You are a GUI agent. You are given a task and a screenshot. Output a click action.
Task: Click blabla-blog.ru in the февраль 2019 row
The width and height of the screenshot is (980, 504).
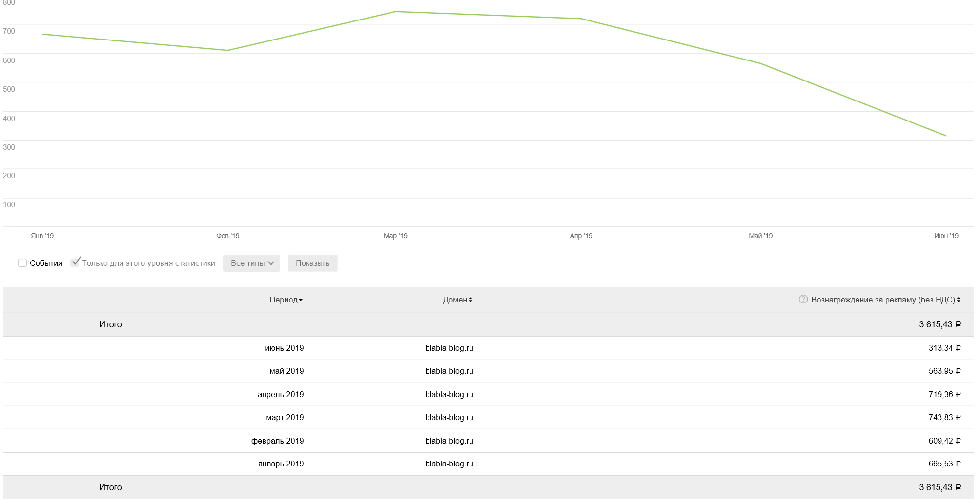(449, 441)
